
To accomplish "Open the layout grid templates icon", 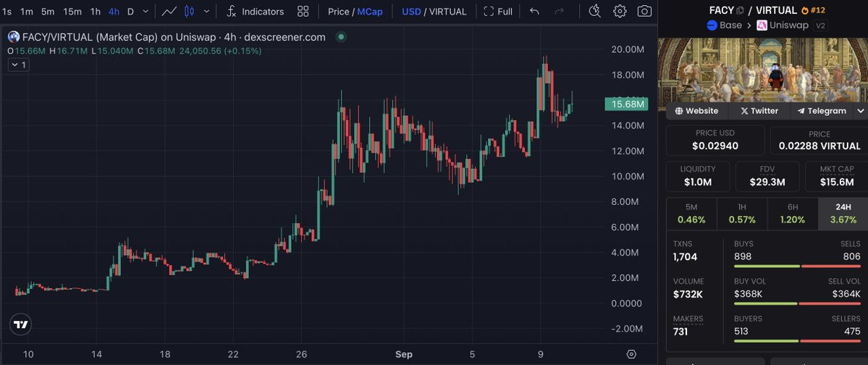I will [303, 11].
